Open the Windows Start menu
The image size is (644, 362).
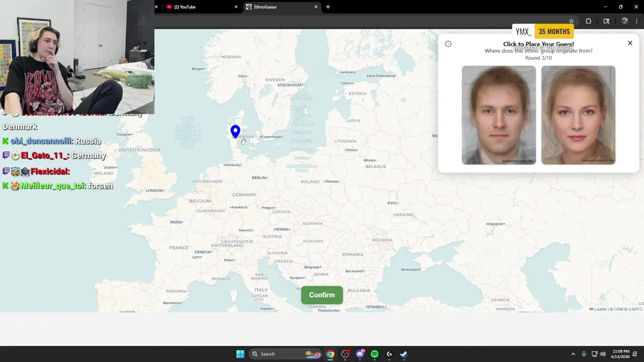(240, 354)
